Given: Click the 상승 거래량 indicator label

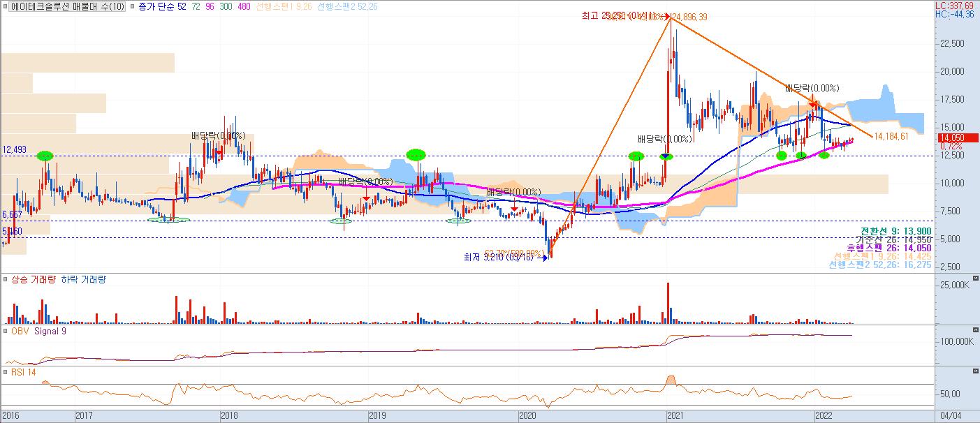Looking at the screenshot, I should 34,279.
